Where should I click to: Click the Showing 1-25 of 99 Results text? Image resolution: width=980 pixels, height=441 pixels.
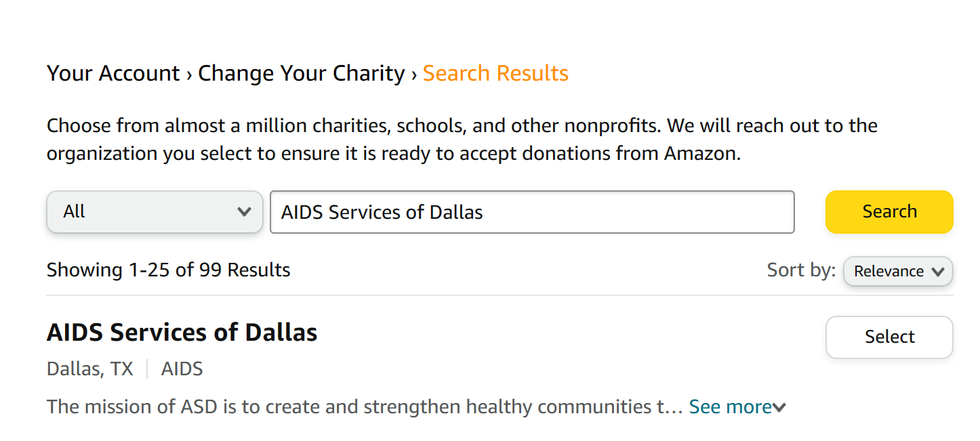[168, 270]
